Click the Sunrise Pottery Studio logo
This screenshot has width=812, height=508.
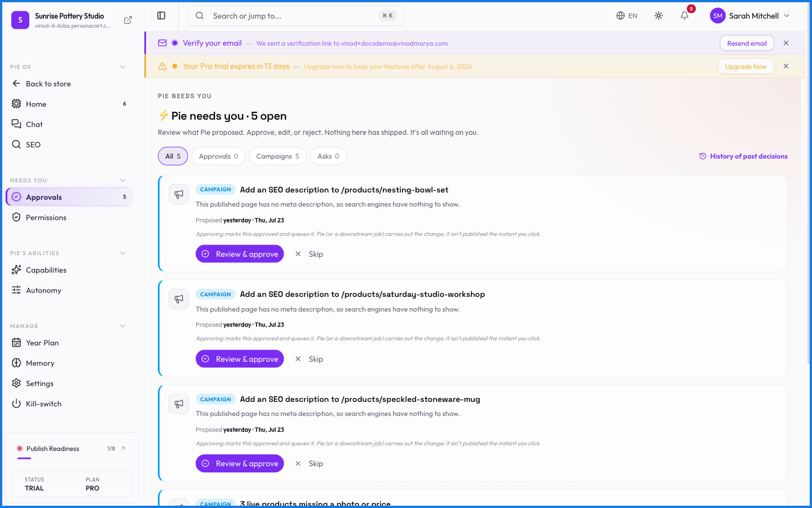coord(20,20)
